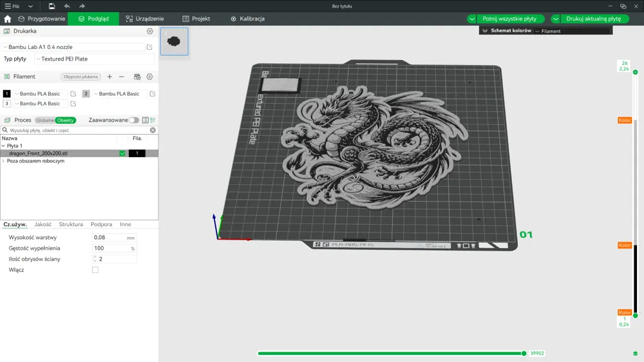Click the save project icon
The image size is (644, 362).
(x=52, y=6)
